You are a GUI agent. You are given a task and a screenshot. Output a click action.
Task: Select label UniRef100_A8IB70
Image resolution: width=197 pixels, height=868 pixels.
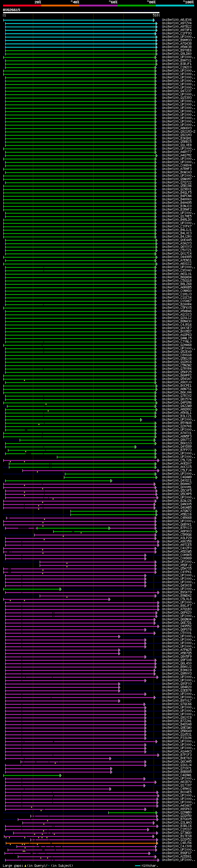tap(177, 782)
